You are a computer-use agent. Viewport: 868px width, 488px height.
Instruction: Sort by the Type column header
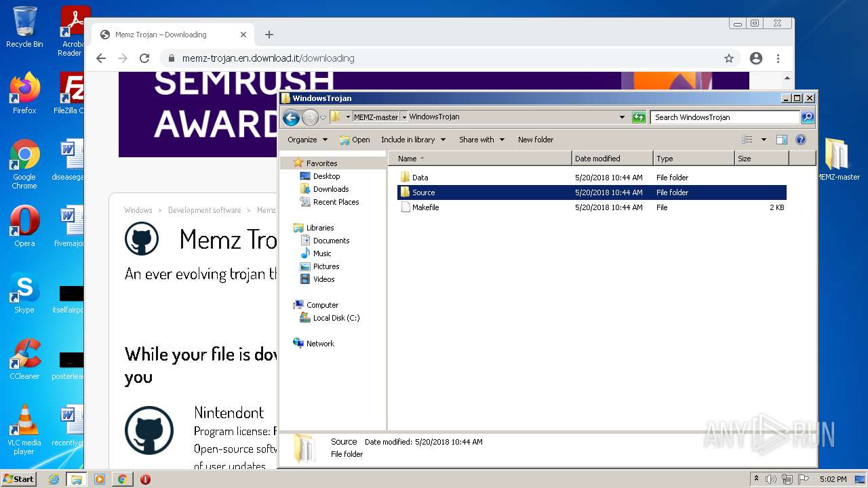tap(694, 159)
